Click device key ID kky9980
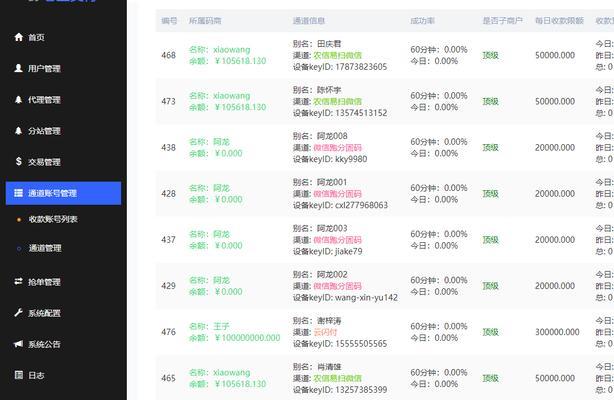This screenshot has height=400, width=614. (351, 159)
